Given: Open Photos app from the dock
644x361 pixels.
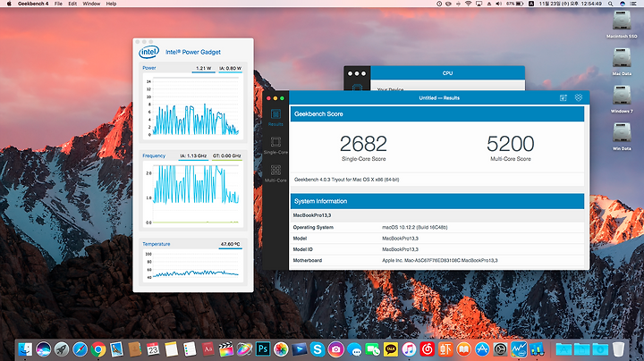Looking at the screenshot, I should click(281, 349).
